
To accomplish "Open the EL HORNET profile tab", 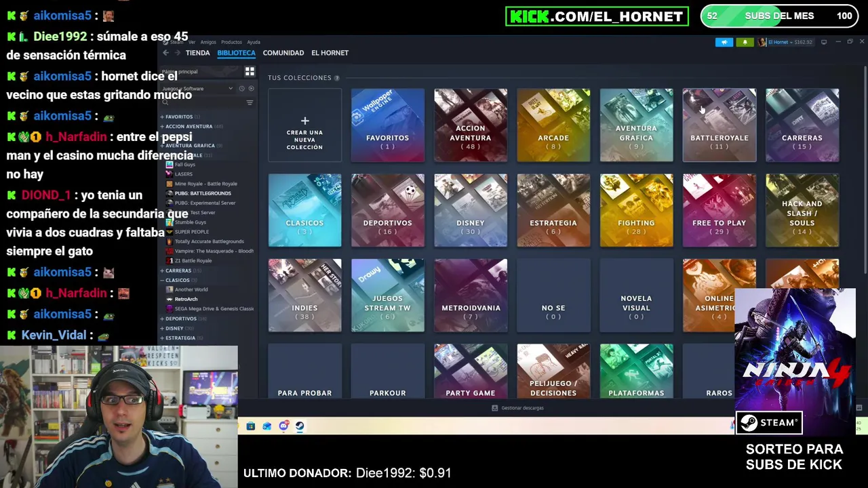I will (x=330, y=53).
